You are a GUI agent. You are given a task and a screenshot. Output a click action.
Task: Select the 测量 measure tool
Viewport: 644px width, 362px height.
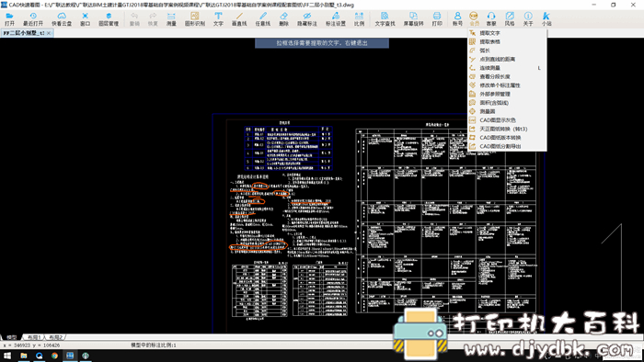click(x=171, y=19)
